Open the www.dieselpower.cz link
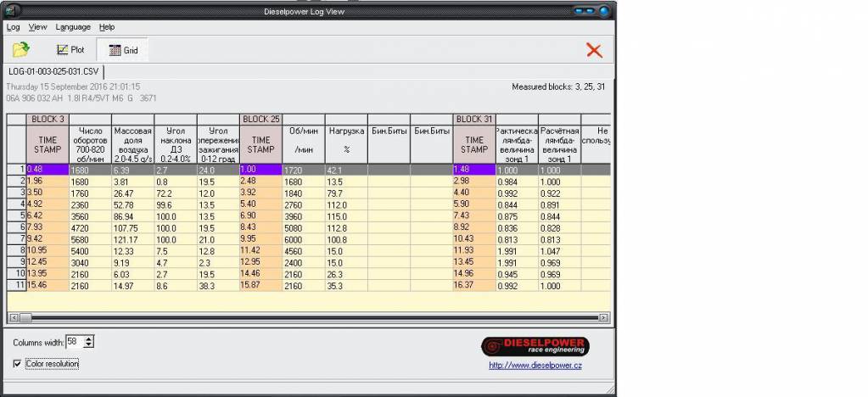This screenshot has width=868, height=397. [x=535, y=366]
